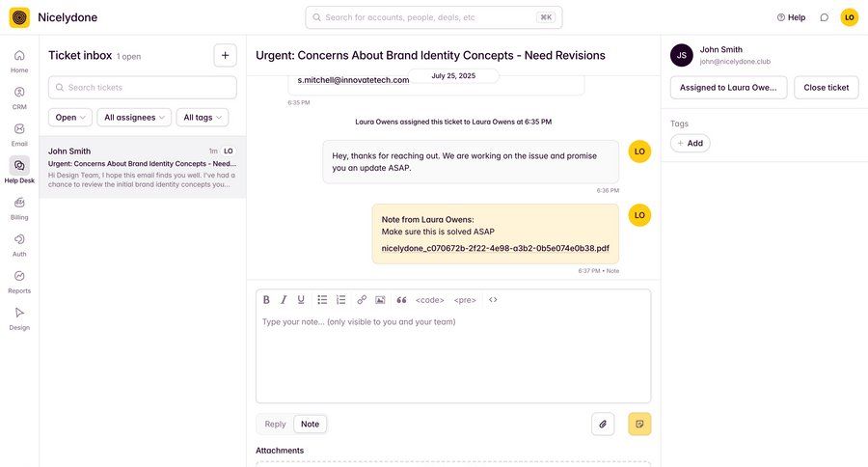
Task: Open the Home section in sidebar
Action: [x=19, y=61]
